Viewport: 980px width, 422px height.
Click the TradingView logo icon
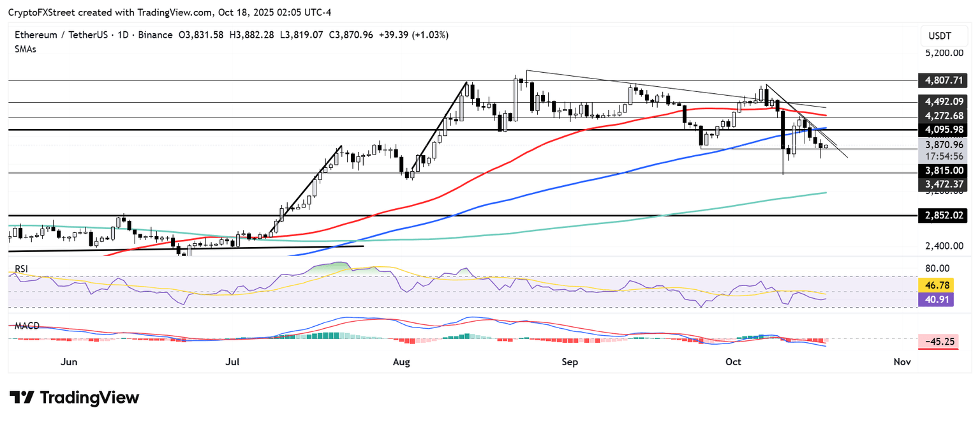click(22, 398)
